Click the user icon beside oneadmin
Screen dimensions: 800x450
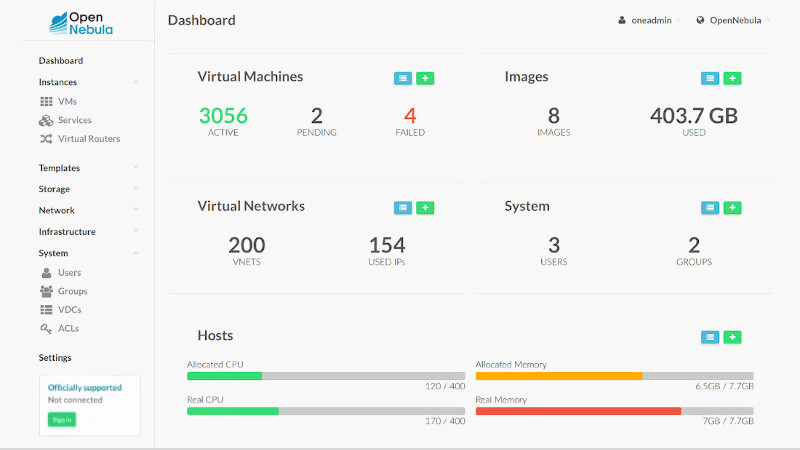point(621,20)
